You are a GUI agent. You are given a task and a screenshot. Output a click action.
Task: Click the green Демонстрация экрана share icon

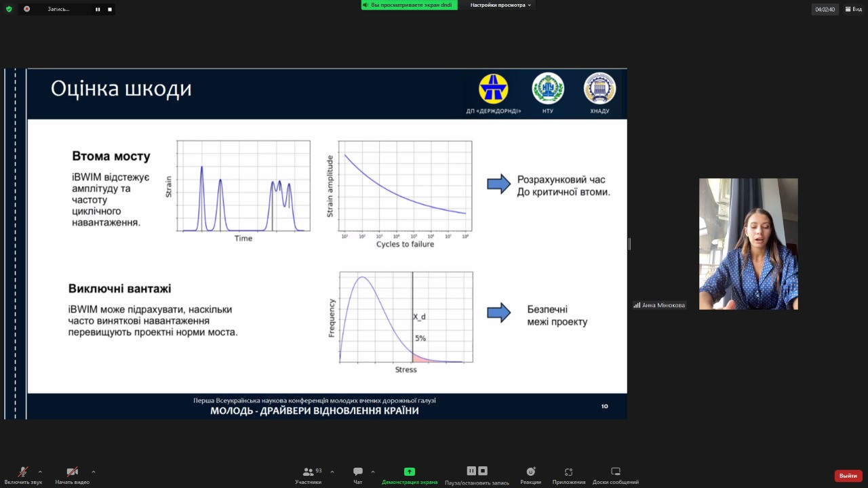tap(409, 472)
